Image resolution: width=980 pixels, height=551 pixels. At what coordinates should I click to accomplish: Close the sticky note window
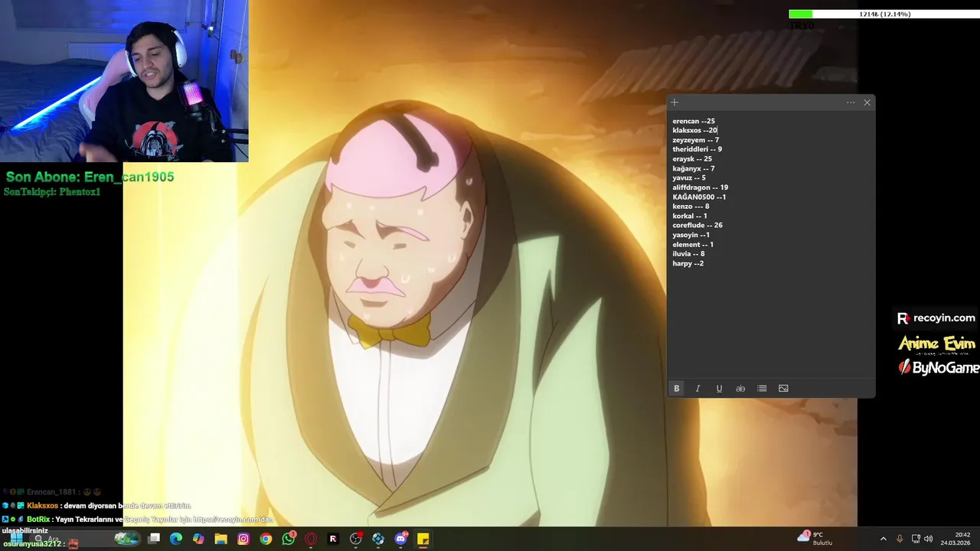867,103
